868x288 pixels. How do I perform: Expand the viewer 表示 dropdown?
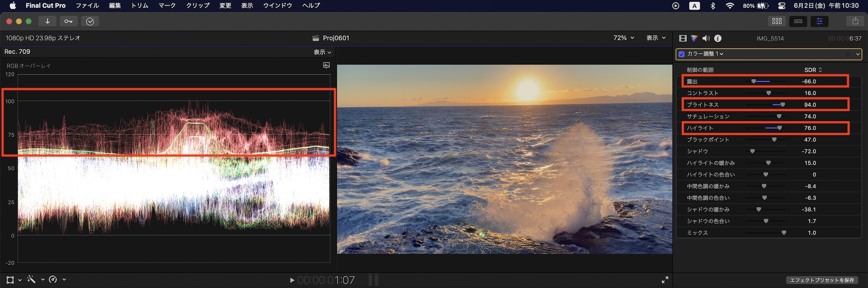[x=656, y=38]
